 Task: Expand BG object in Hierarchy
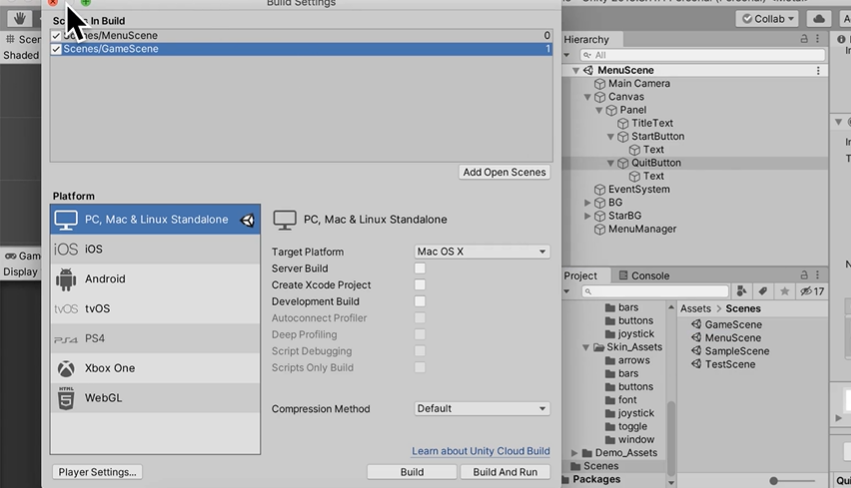587,202
